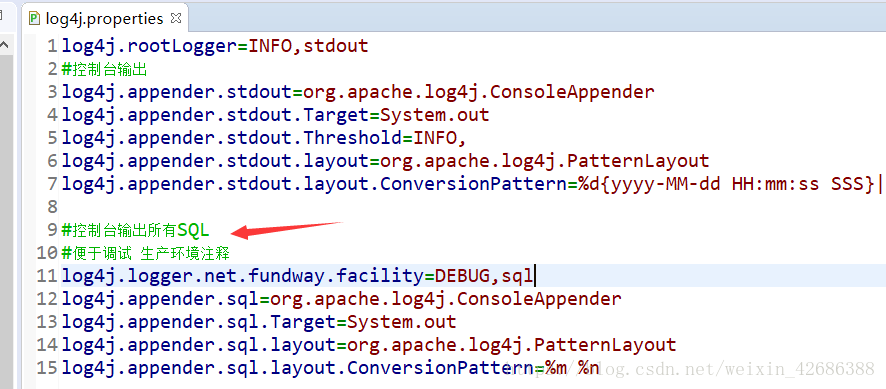
Task: Click the comment #控制台输出 on line 2
Action: click(105, 69)
